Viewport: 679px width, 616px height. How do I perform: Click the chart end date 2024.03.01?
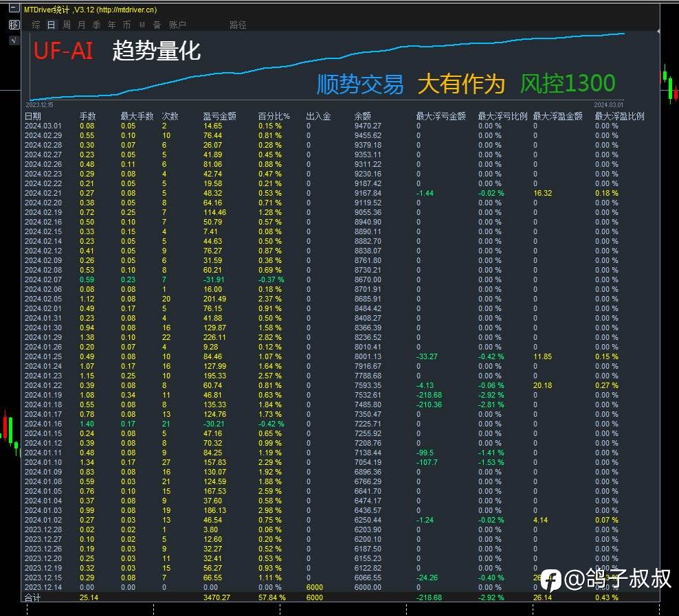(x=609, y=104)
